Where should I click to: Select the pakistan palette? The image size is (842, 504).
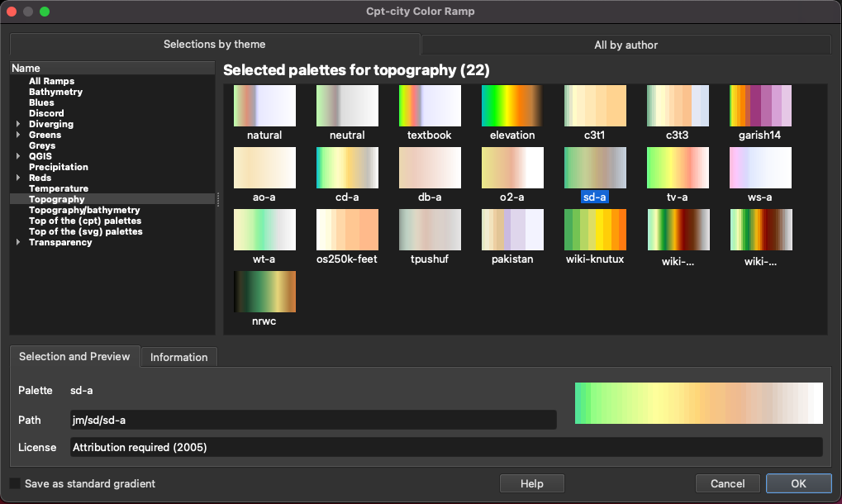[x=512, y=230]
